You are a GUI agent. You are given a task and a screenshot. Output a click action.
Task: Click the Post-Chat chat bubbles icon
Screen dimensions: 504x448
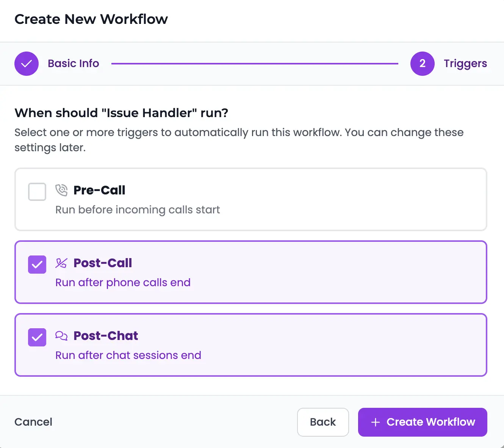coord(61,335)
